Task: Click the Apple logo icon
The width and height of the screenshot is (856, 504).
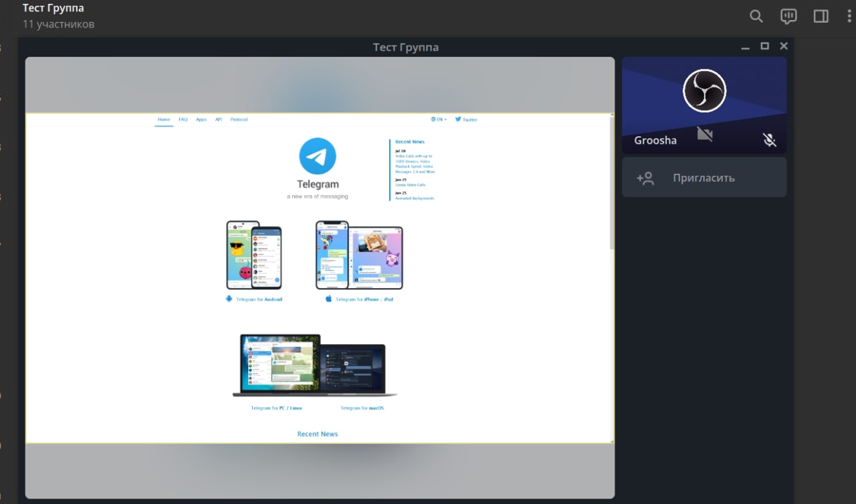Action: click(328, 299)
